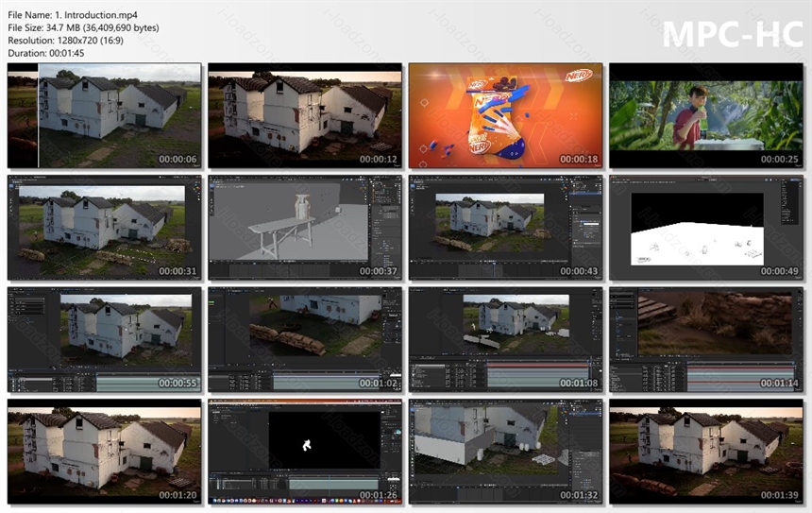Open the full-frame farmhouse shot at 00:01:20

[x=105, y=452]
